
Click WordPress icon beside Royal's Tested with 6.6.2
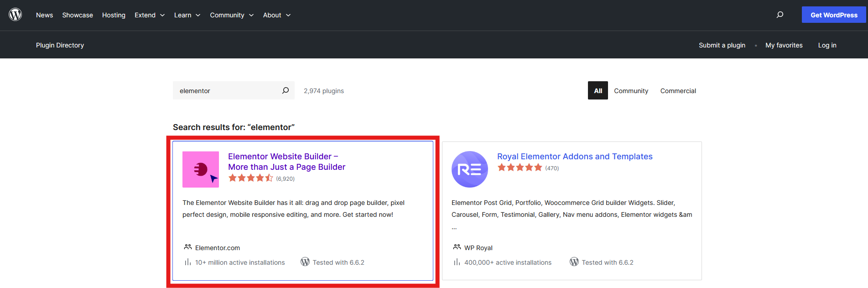574,262
